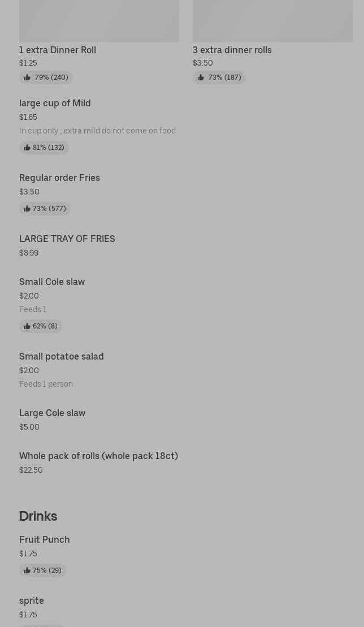The height and width of the screenshot is (627, 364).
Task: Click the Drinks section heading
Action: pyautogui.click(x=38, y=516)
